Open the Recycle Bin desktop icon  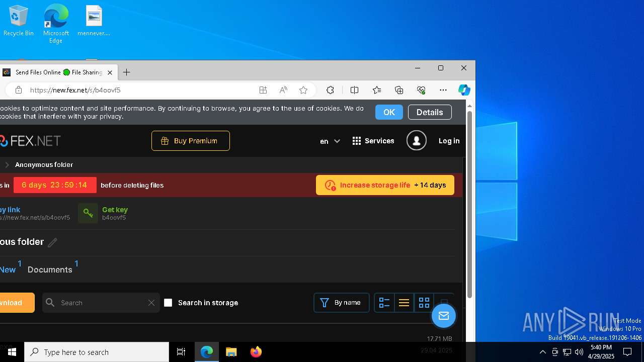[19, 21]
